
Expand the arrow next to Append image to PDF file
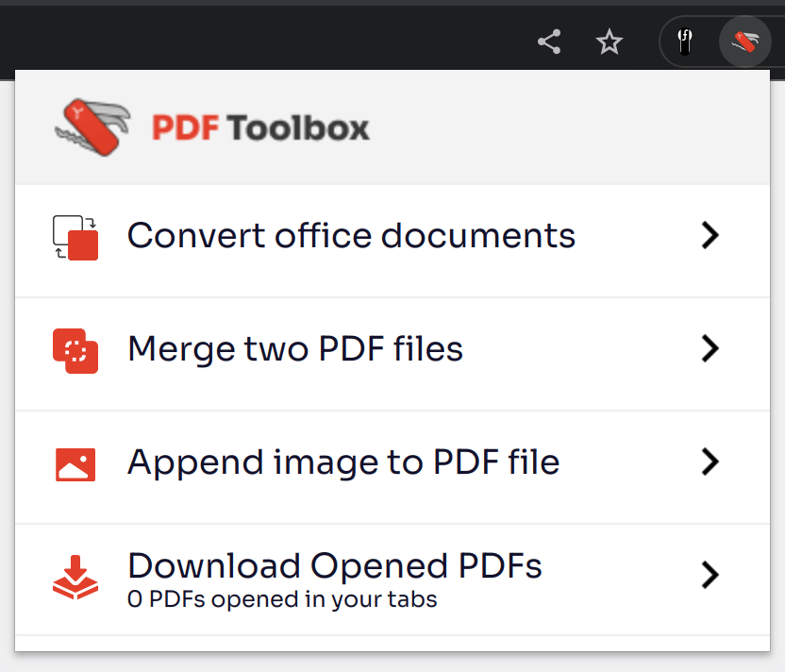click(x=710, y=462)
